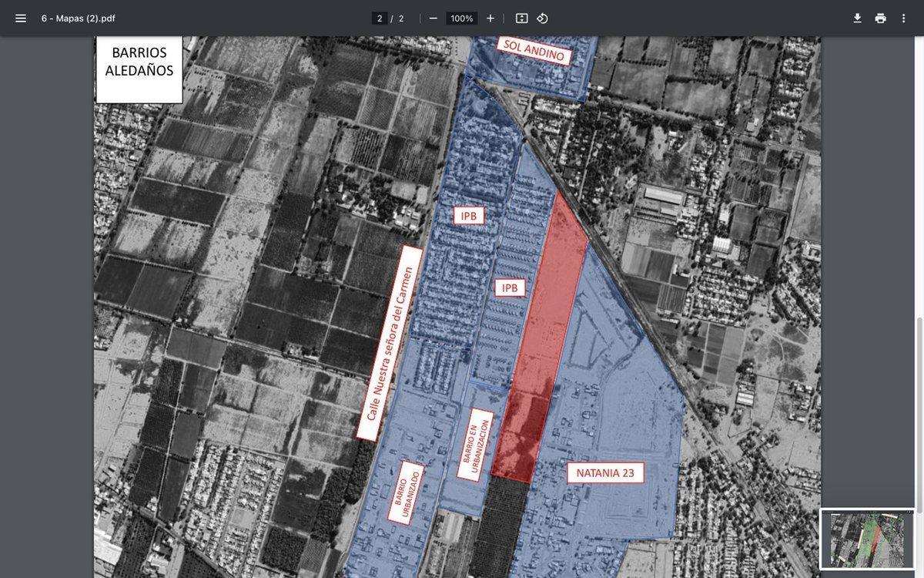Click the upper IPB label
Viewport: 924px width, 578px height.
(469, 216)
